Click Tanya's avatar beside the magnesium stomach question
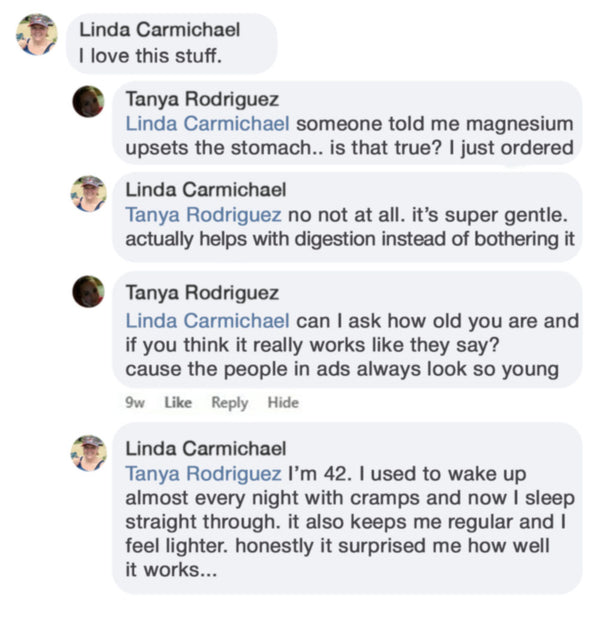600x627 pixels. pyautogui.click(x=88, y=101)
